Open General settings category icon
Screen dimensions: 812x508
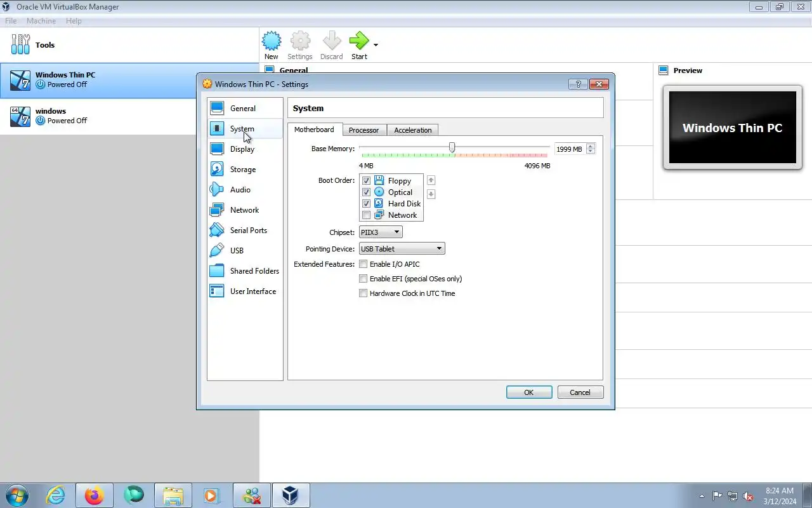[x=217, y=109]
